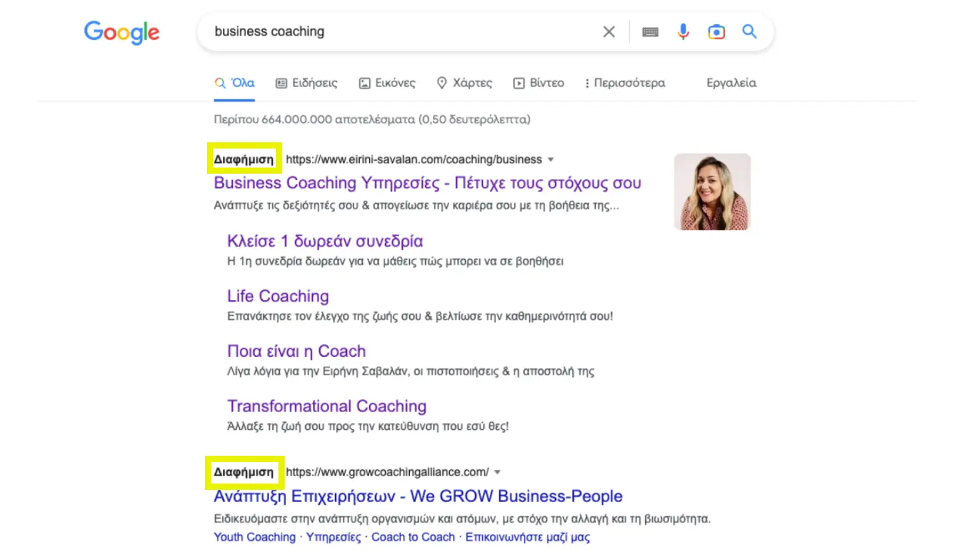
Task: Expand dropdown arrow next to eirini-savalan URL
Action: tap(551, 160)
